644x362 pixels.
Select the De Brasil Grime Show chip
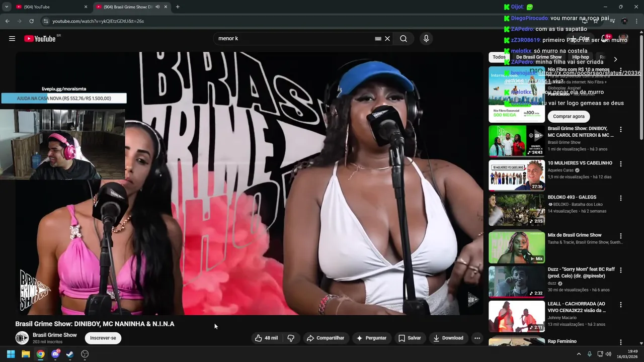(x=538, y=57)
